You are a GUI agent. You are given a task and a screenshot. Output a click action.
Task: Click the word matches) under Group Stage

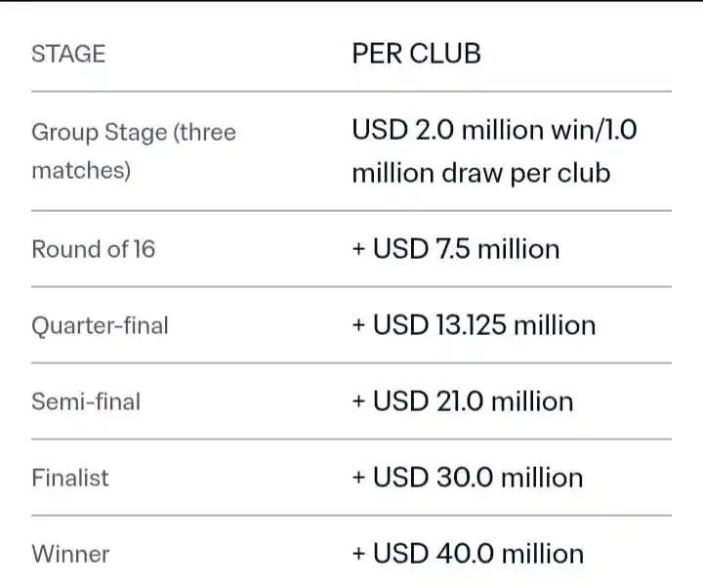tap(81, 171)
